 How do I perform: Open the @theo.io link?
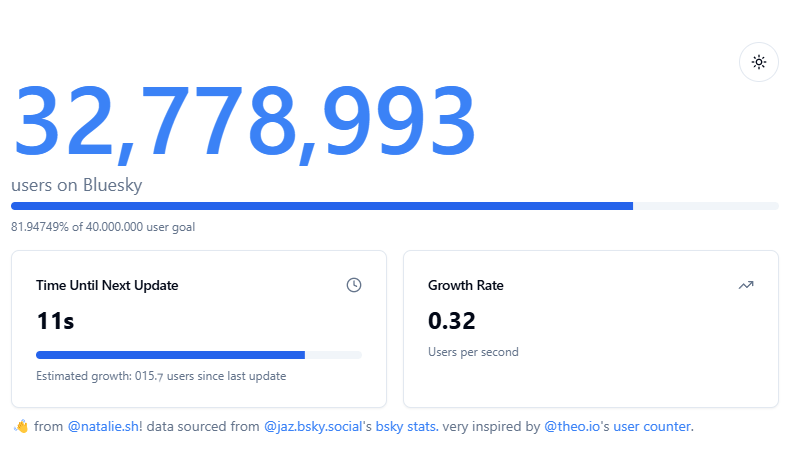(x=572, y=427)
